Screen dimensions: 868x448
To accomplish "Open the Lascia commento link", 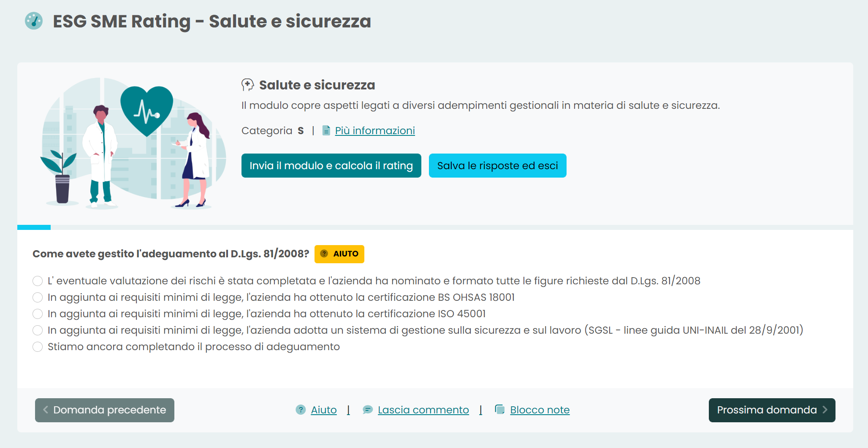I will coord(423,410).
